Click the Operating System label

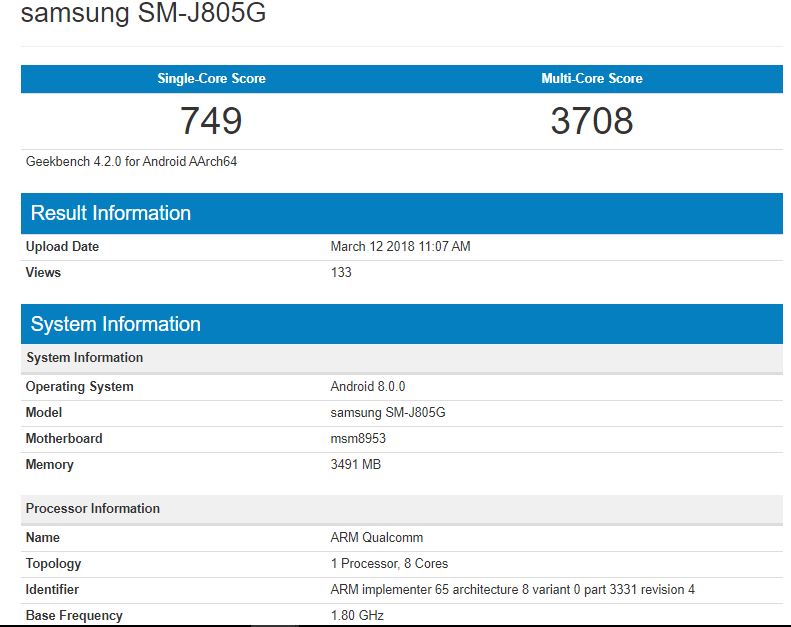[79, 387]
